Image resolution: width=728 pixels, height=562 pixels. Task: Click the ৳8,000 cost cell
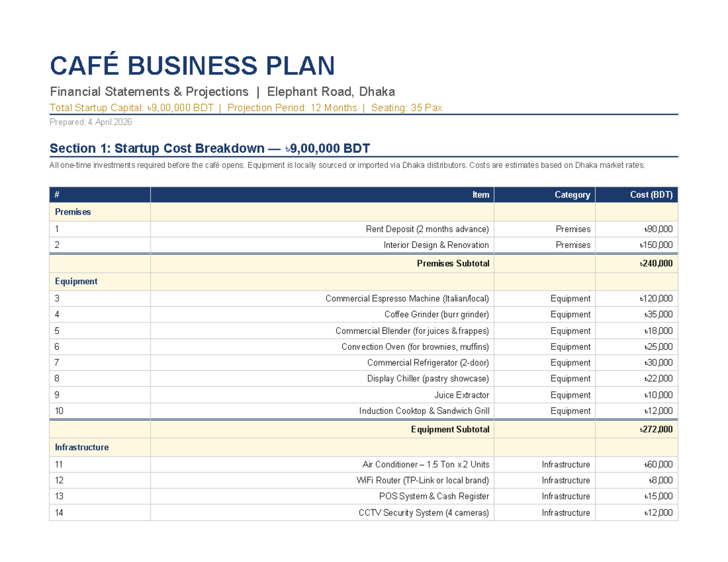(x=636, y=480)
